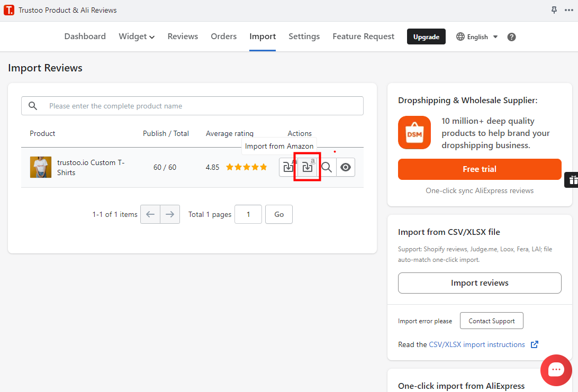Click One-click sync AliExpress reviews text
Screen dimensions: 578x392
point(480,190)
